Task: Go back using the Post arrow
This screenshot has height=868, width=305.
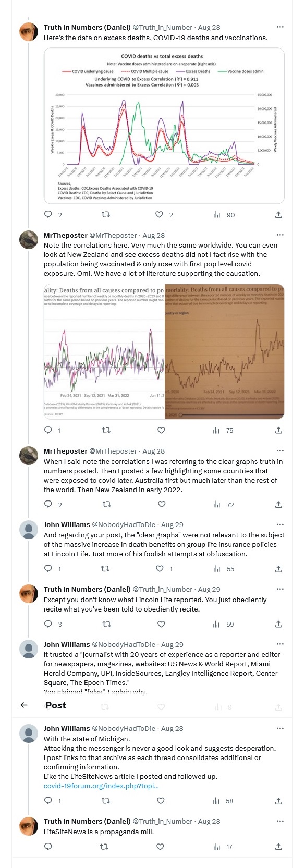Action: (23, 705)
